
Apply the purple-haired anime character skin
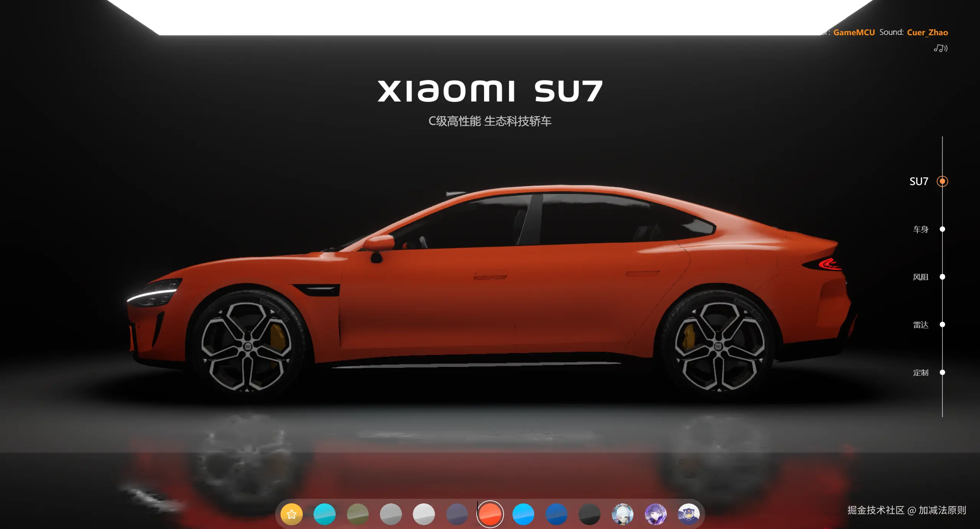pyautogui.click(x=655, y=514)
